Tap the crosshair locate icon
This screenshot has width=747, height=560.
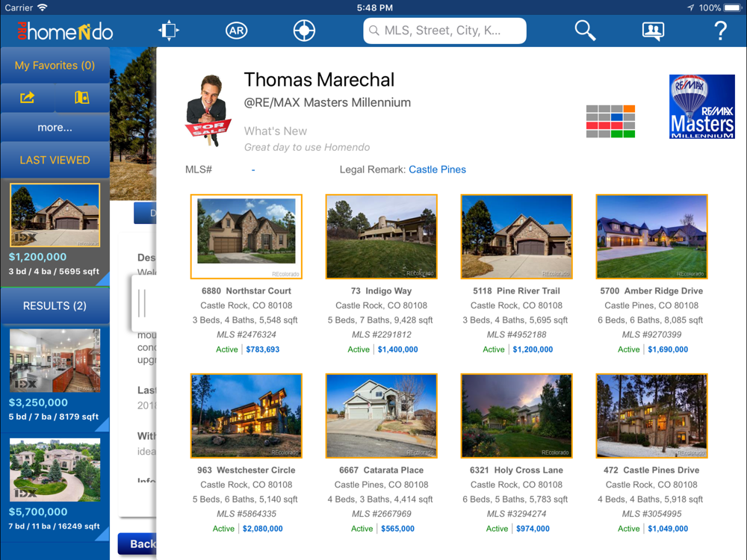[x=304, y=31]
